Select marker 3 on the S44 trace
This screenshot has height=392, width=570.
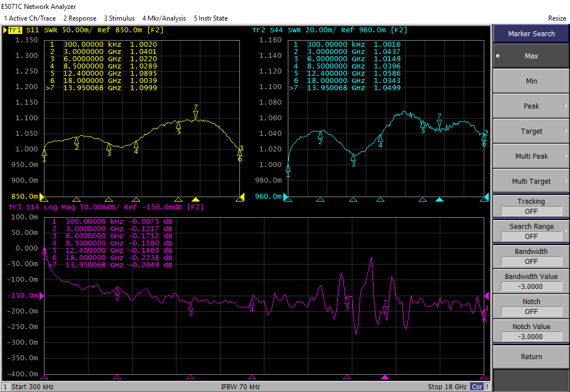click(353, 159)
